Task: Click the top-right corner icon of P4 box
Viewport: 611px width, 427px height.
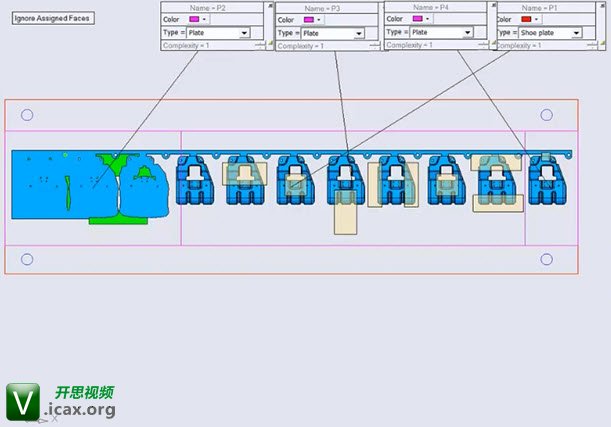Action: coord(493,5)
